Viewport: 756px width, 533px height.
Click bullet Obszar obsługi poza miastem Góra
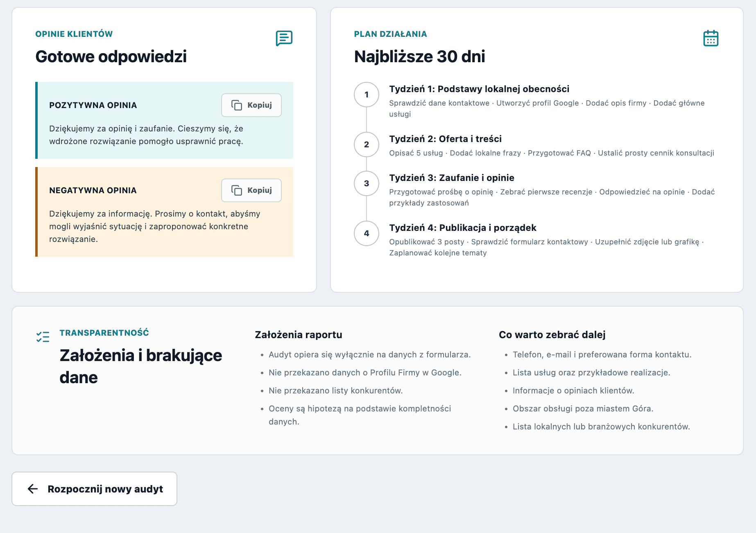[x=583, y=409]
